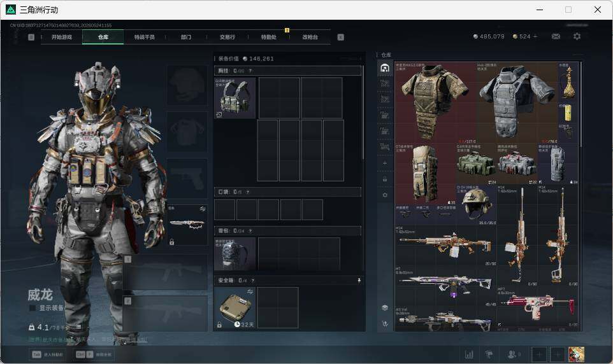Screen dimensions: 613x364
Task: Select the tan camo body armor in stash
Action: 435,102
